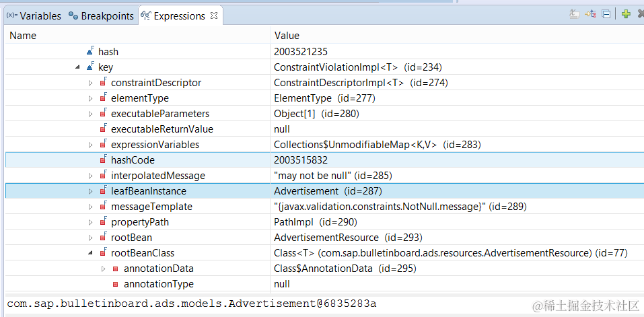Remove selected expression with gray X icon
The width and height of the screenshot is (644, 317).
pos(641,14)
